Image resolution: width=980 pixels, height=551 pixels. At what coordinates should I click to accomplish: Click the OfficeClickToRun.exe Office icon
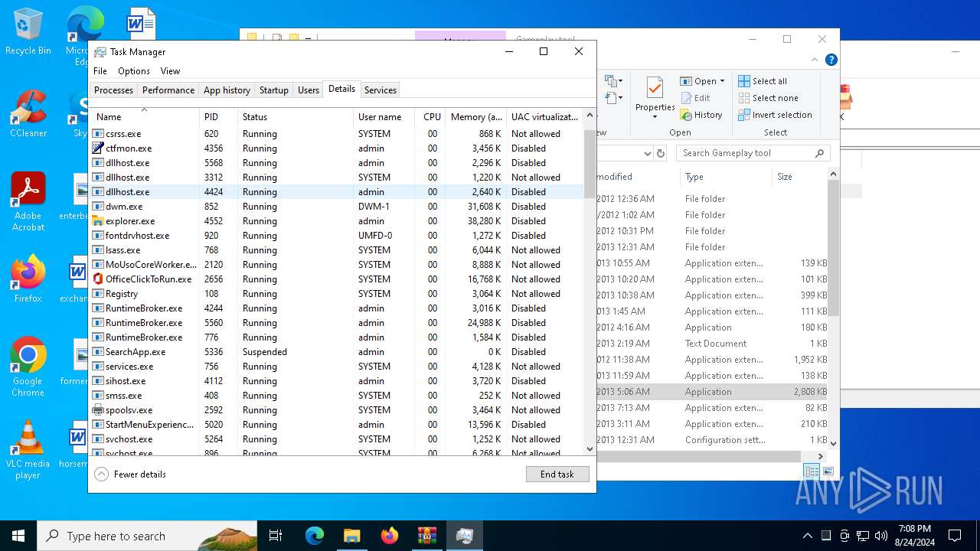pyautogui.click(x=98, y=279)
